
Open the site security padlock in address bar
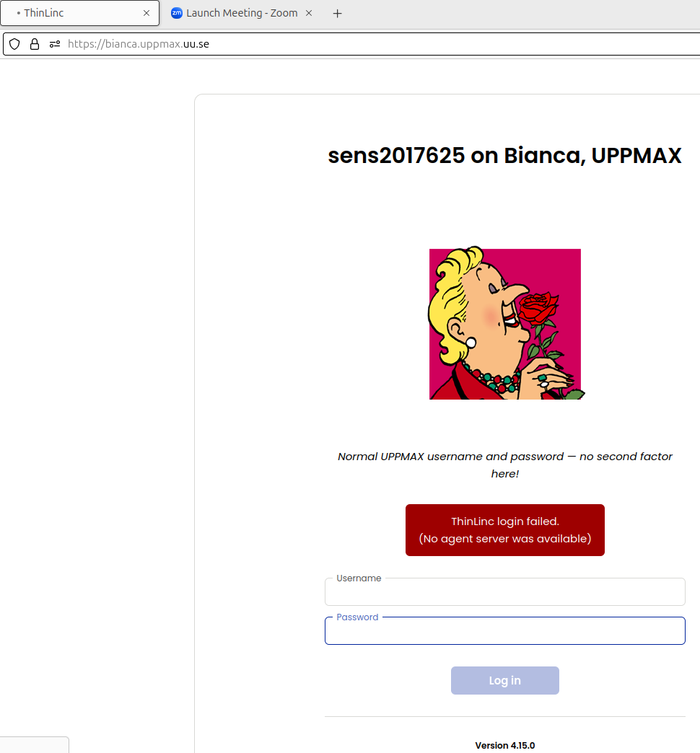point(34,44)
